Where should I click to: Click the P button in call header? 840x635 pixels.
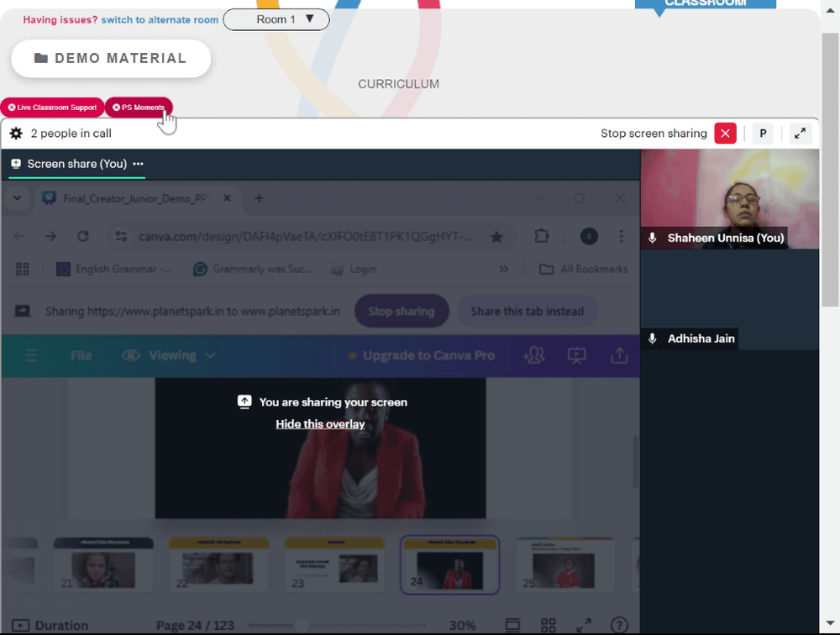tap(763, 134)
